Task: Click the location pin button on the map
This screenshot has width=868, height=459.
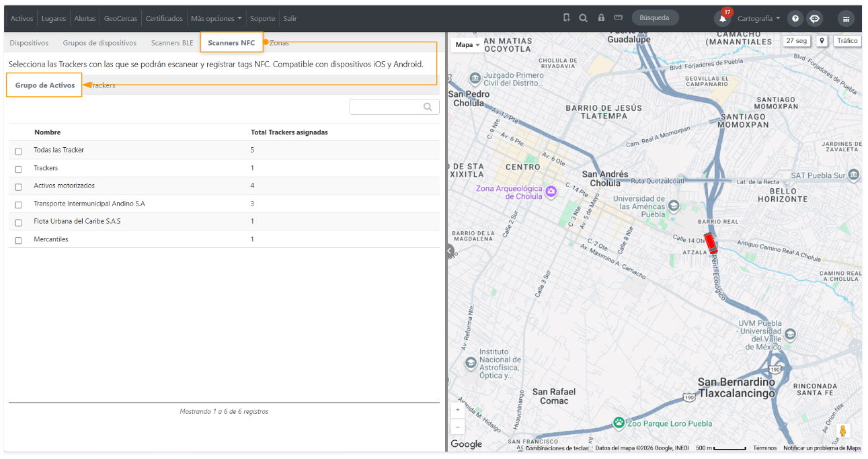Action: 822,41
